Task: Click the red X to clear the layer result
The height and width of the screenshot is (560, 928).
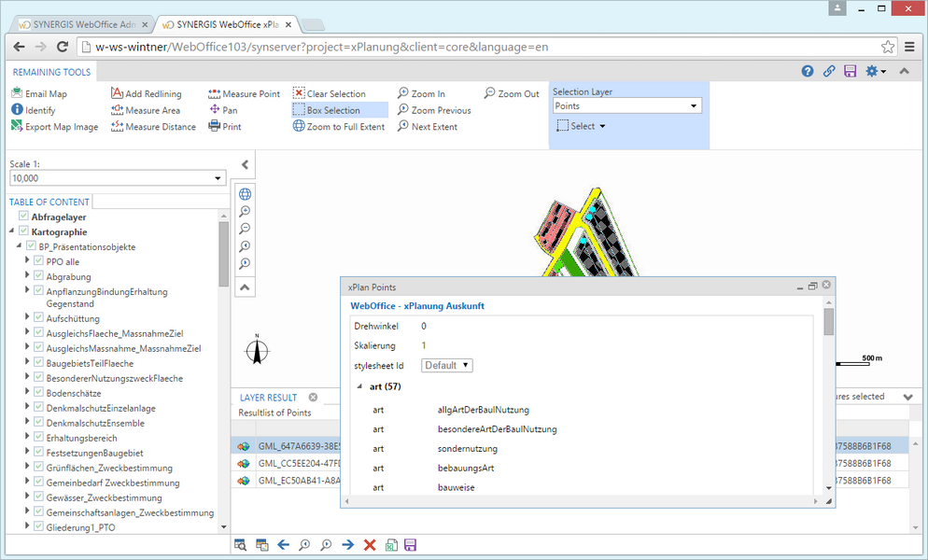Action: pos(372,544)
